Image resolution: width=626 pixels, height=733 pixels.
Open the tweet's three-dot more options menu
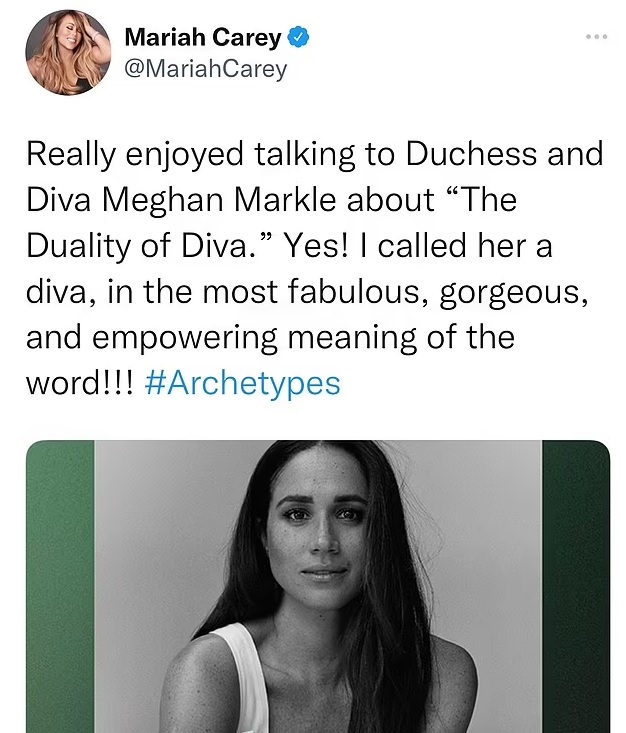click(x=596, y=37)
